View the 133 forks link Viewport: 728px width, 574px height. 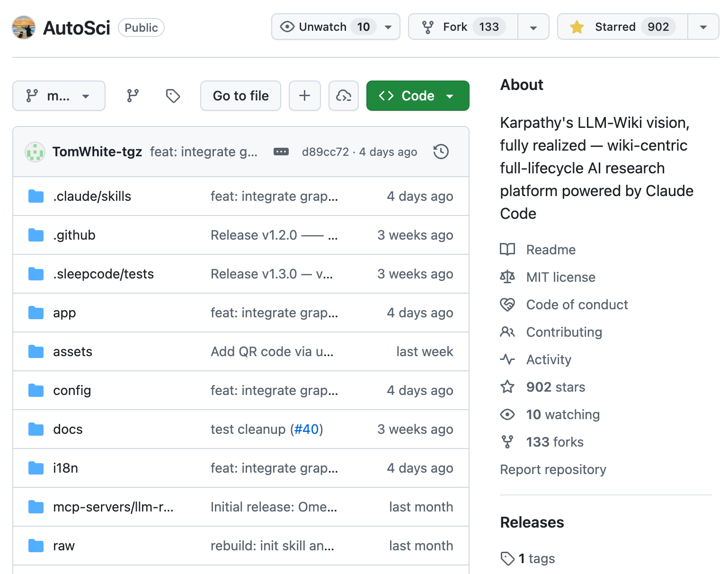click(x=555, y=442)
